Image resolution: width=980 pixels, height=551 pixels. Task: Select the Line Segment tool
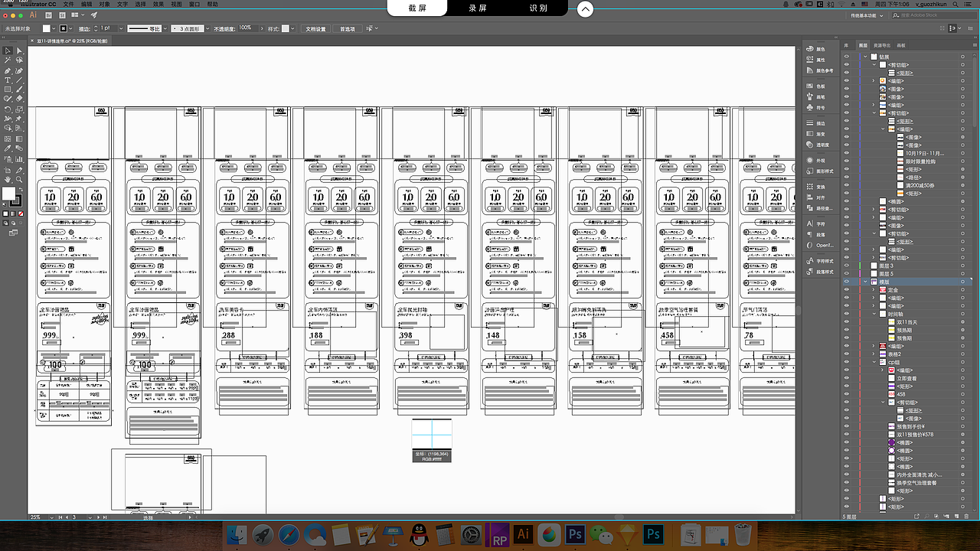tap(18, 80)
